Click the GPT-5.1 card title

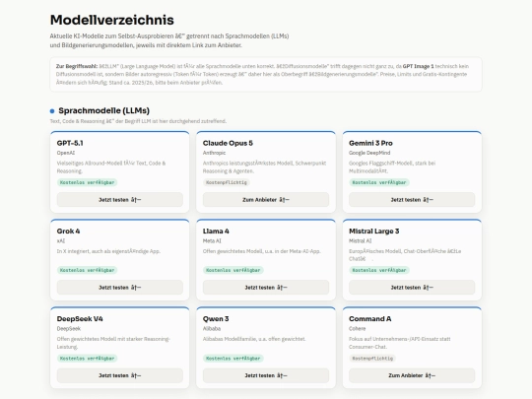(70, 143)
